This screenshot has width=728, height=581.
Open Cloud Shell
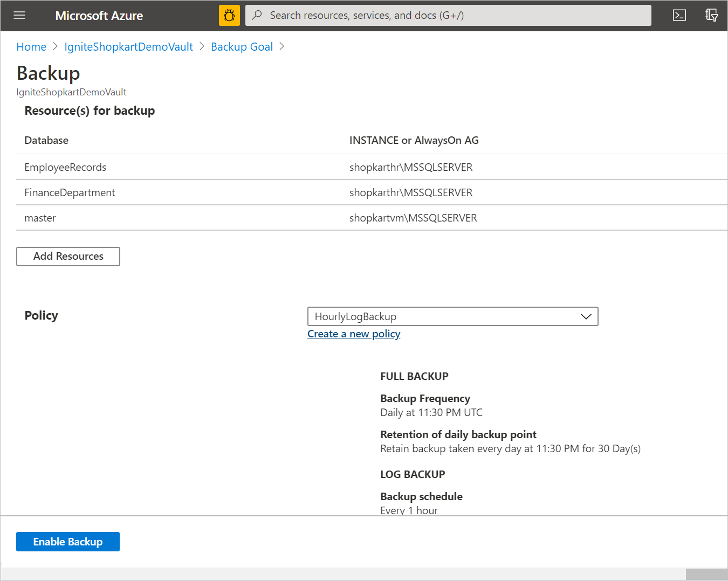click(679, 15)
